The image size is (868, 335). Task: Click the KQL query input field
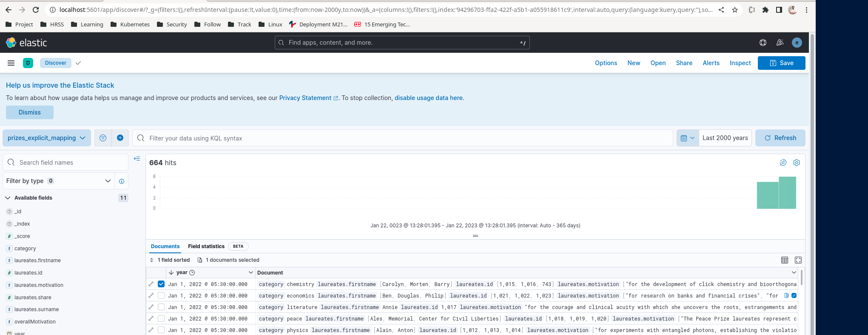tap(404, 138)
